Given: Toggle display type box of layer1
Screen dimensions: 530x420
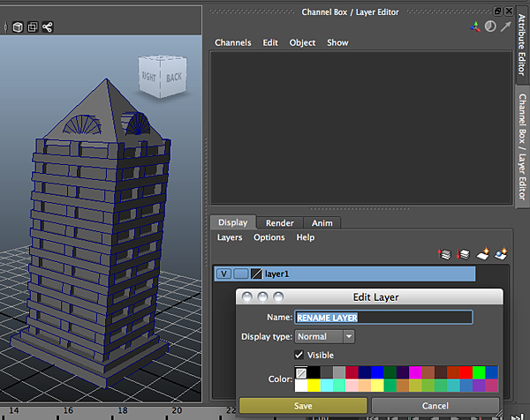Looking at the screenshot, I should pos(240,274).
